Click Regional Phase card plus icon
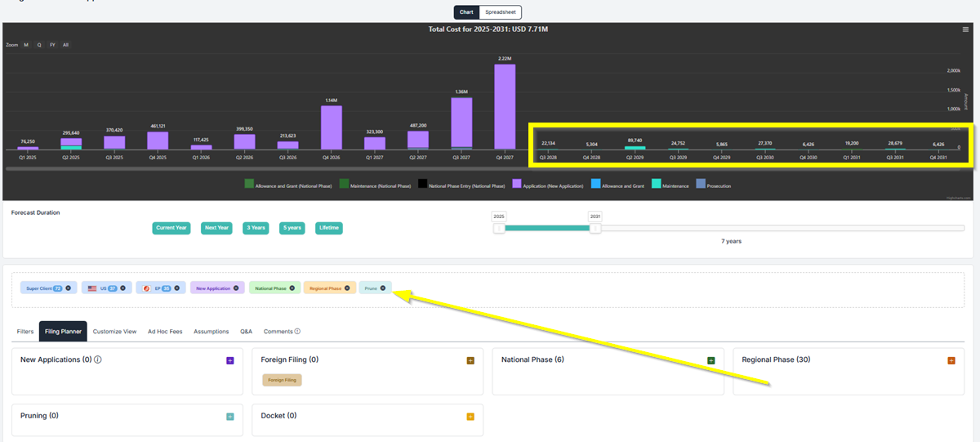The width and height of the screenshot is (980, 442). [951, 360]
